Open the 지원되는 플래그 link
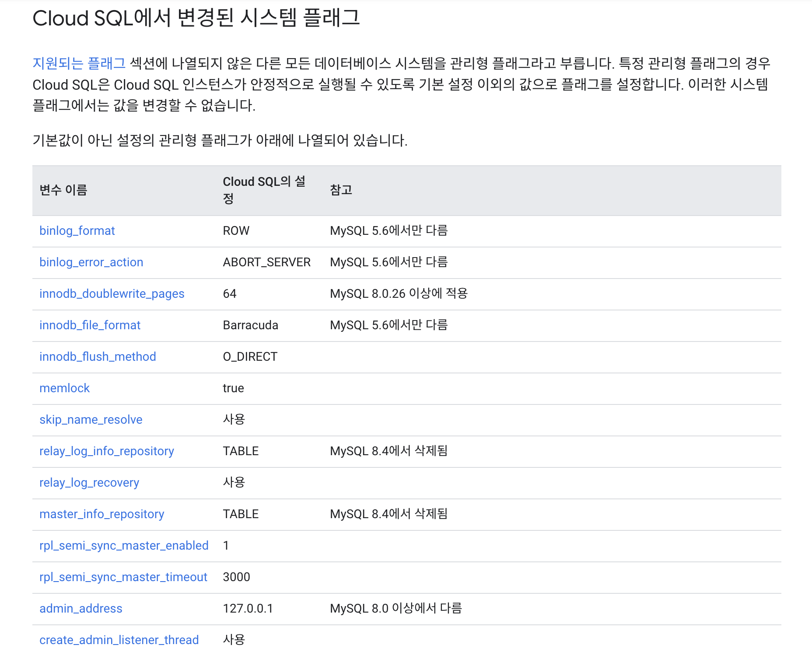812x655 pixels. click(79, 63)
